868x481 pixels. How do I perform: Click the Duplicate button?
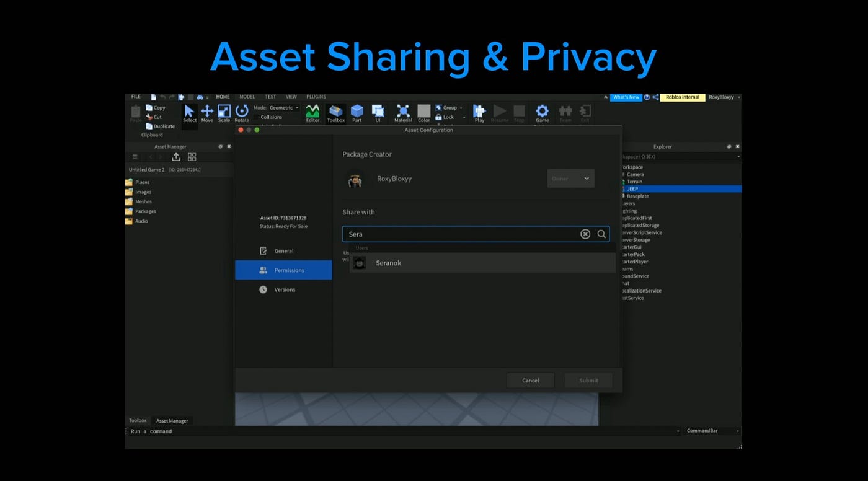[x=160, y=126]
